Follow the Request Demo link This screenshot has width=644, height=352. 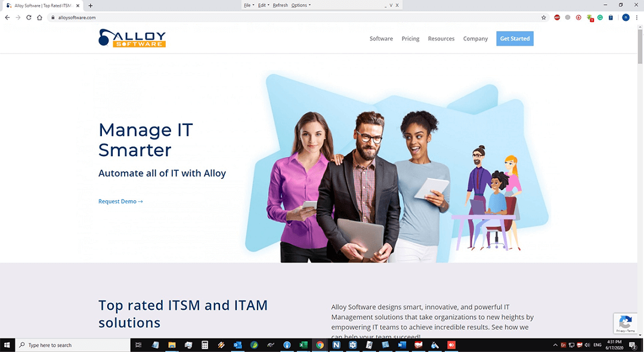[120, 201]
